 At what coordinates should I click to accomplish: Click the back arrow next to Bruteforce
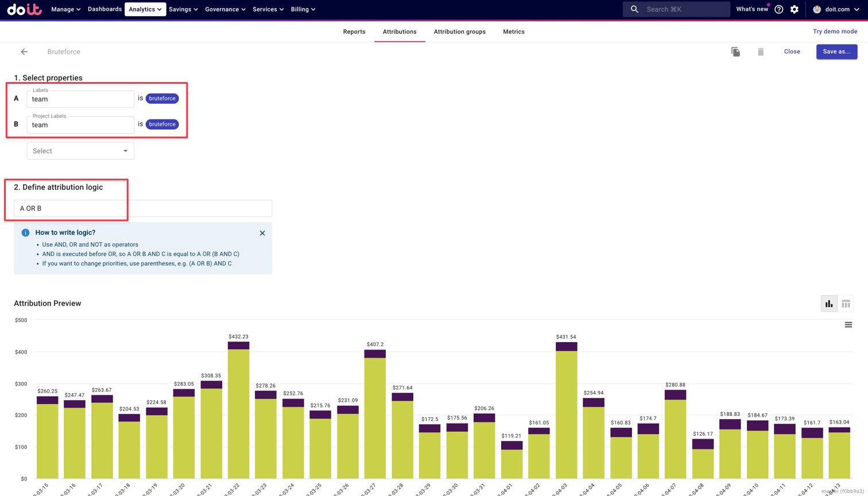(24, 52)
